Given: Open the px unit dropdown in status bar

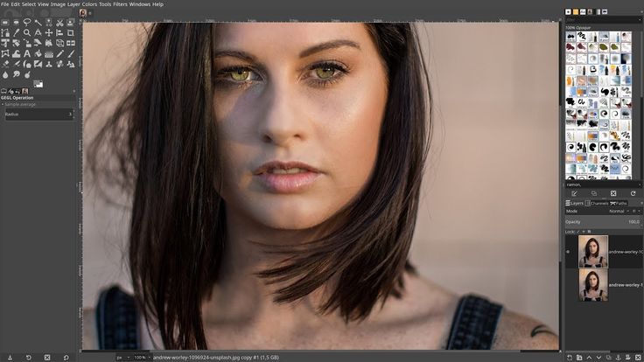Looking at the screenshot, I should point(122,358).
